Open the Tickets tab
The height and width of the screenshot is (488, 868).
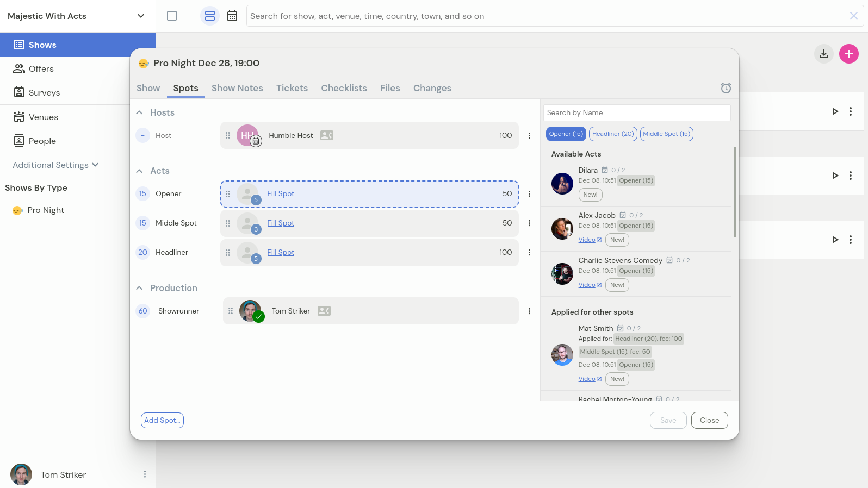pos(292,88)
